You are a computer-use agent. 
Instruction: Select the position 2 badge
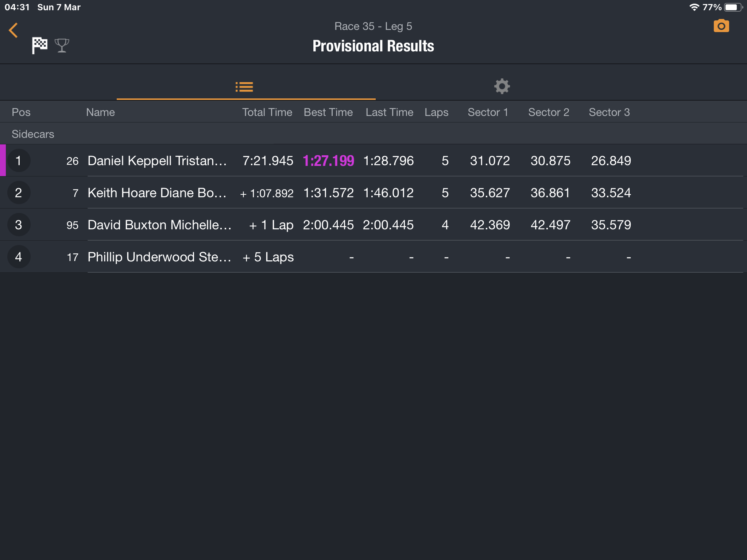coord(19,193)
